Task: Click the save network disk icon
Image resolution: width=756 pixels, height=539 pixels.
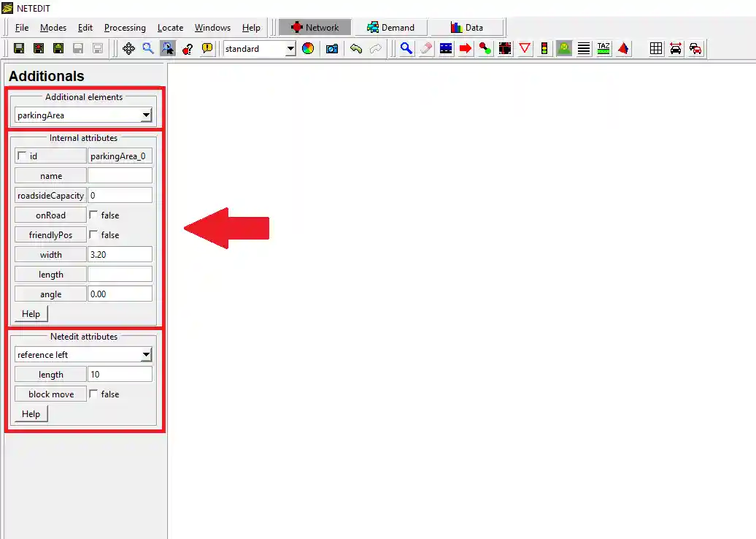Action: (19, 49)
